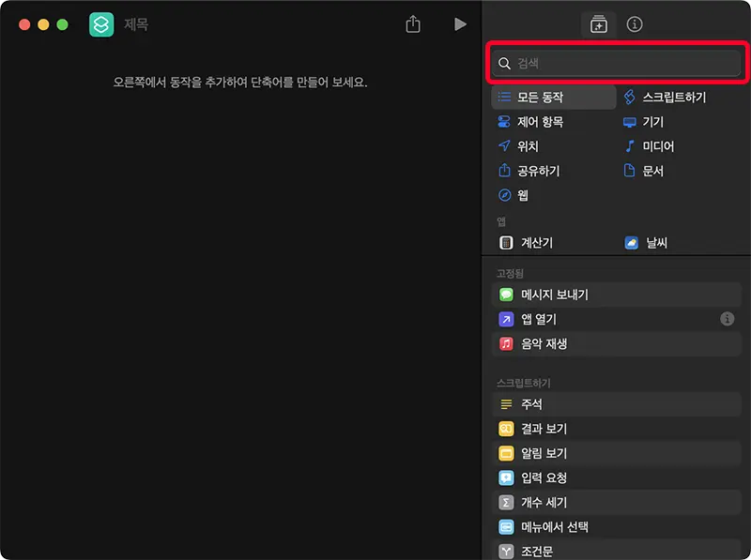
Task: Click the Run shortcut play icon
Action: 460,24
